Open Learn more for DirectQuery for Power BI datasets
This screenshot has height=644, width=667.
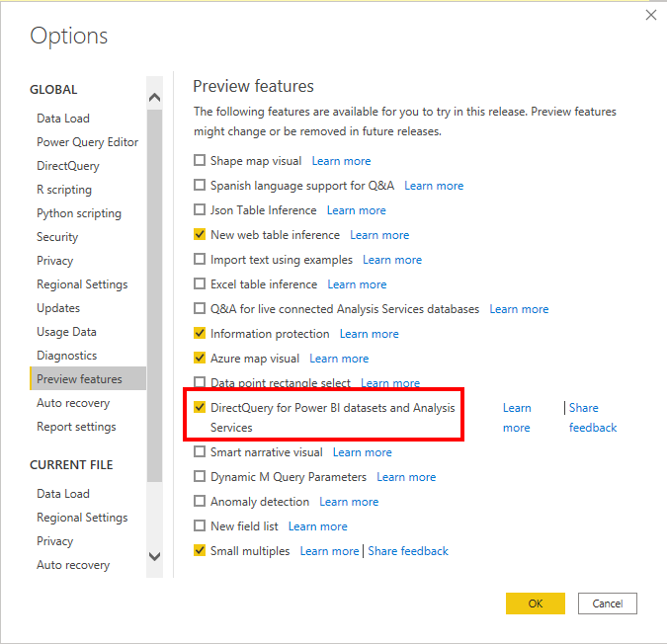(517, 418)
